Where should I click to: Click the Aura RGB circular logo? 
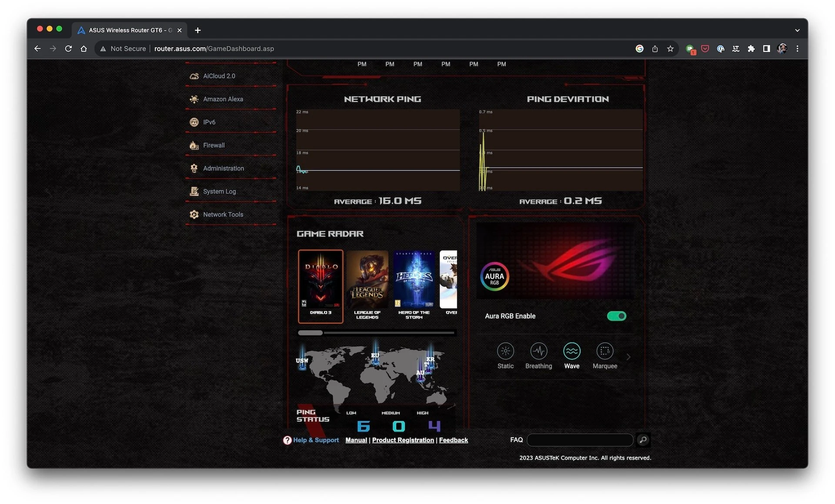pos(494,276)
